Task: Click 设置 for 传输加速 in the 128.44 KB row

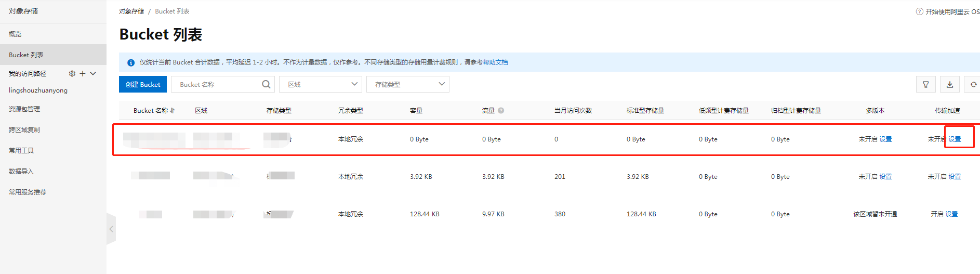Action: click(951, 214)
